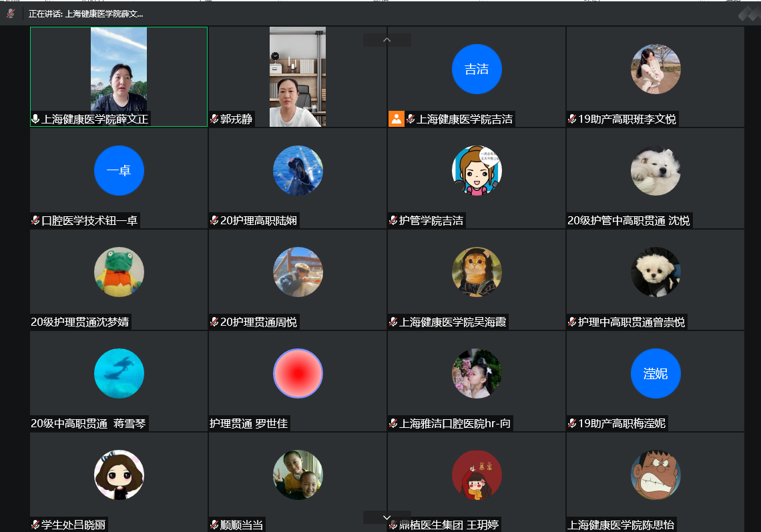The width and height of the screenshot is (761, 532).
Task: Click the muted mic icon beside 口腔医学技术钮一卓
Action: coord(35,220)
